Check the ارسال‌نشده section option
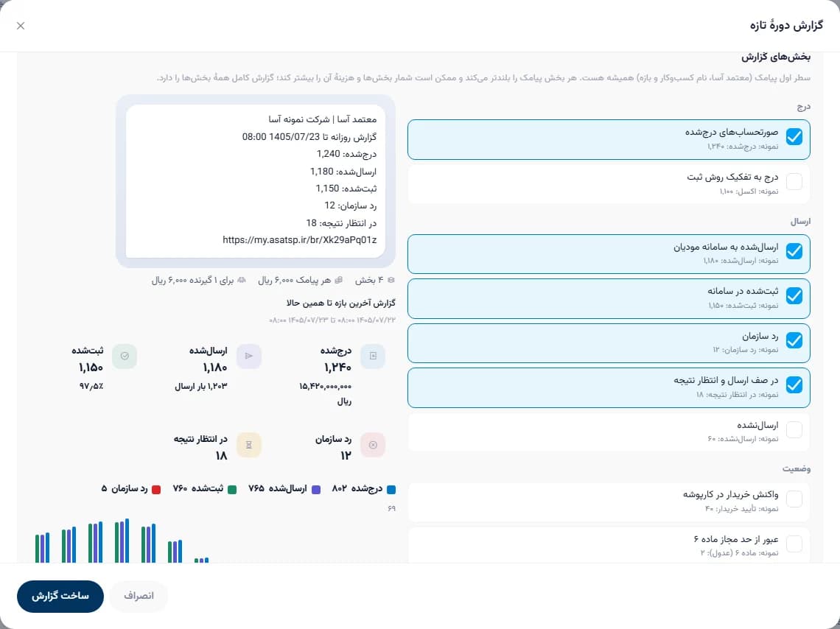 (794, 430)
